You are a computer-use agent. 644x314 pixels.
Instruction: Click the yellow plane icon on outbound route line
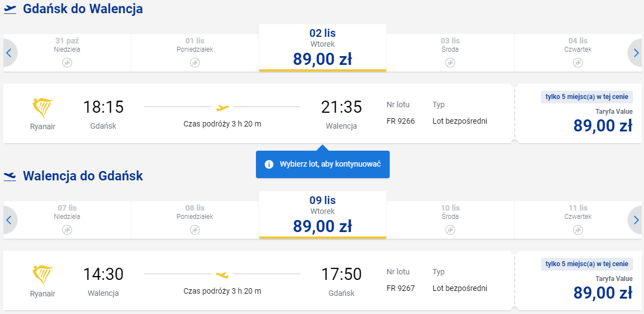pyautogui.click(x=222, y=108)
